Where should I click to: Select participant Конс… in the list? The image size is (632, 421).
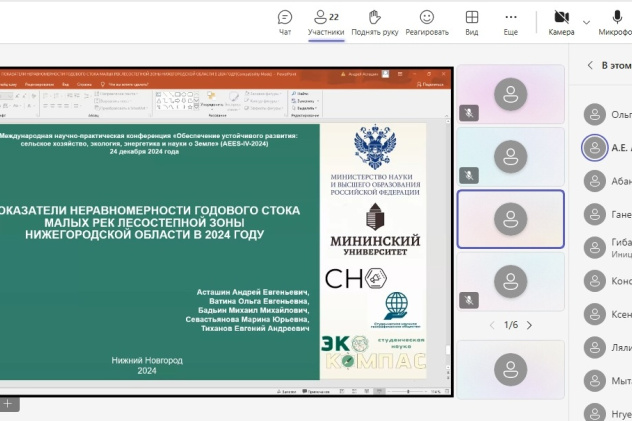(x=595, y=281)
